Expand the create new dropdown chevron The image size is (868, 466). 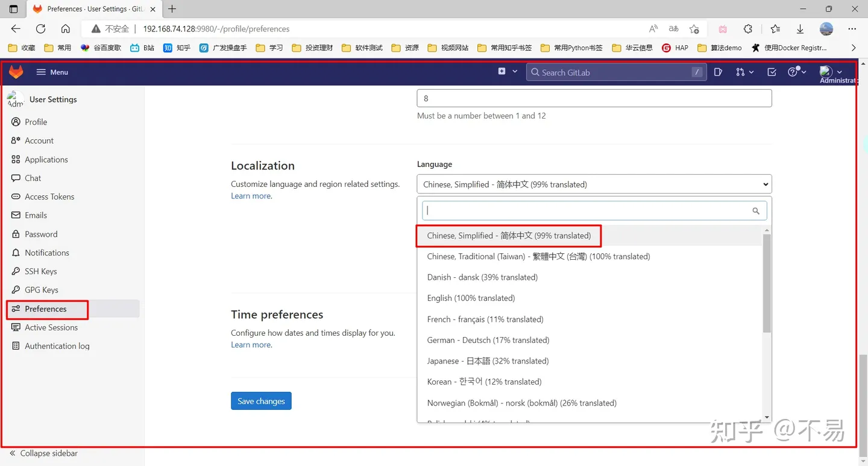(x=515, y=72)
